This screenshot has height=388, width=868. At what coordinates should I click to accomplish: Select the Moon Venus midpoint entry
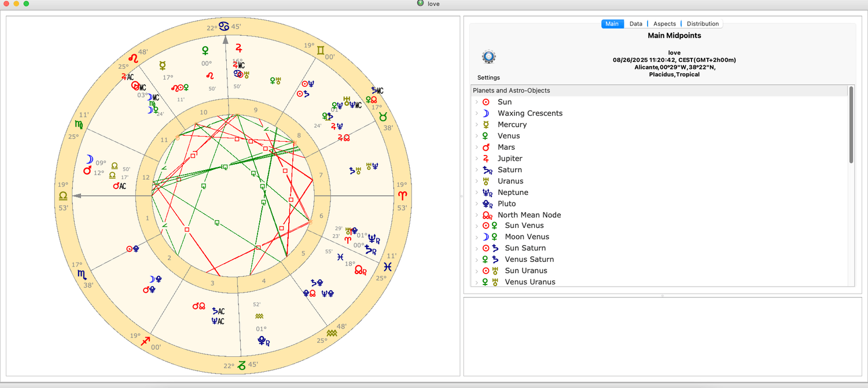527,237
